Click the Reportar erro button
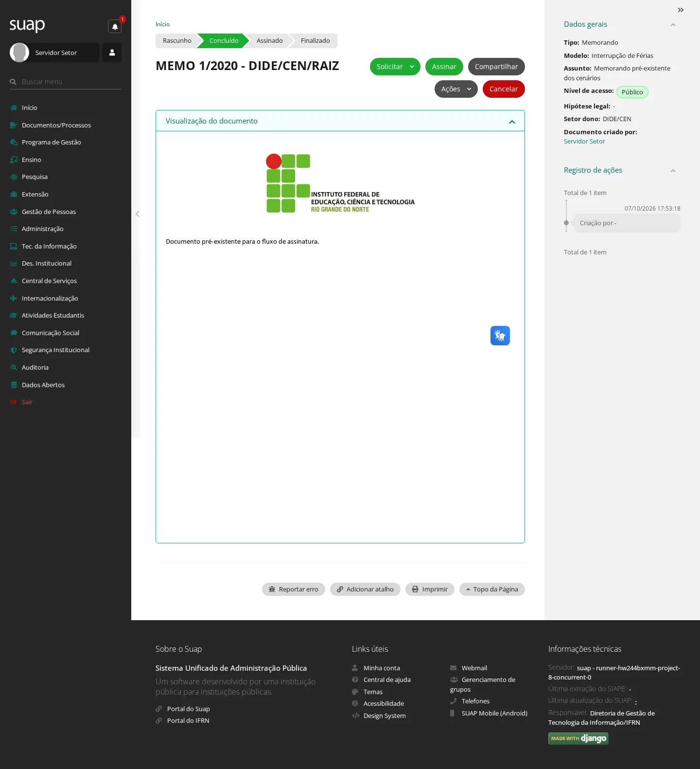This screenshot has height=769, width=700. [x=294, y=589]
